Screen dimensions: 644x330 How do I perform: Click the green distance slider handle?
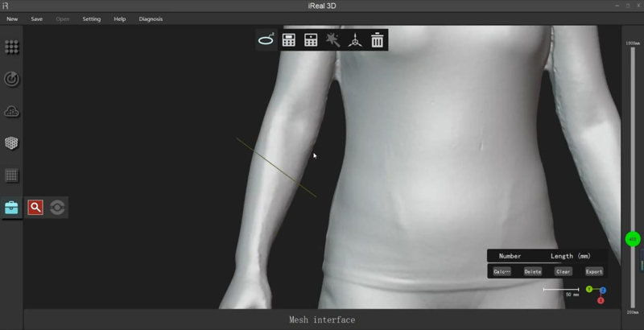pos(633,239)
